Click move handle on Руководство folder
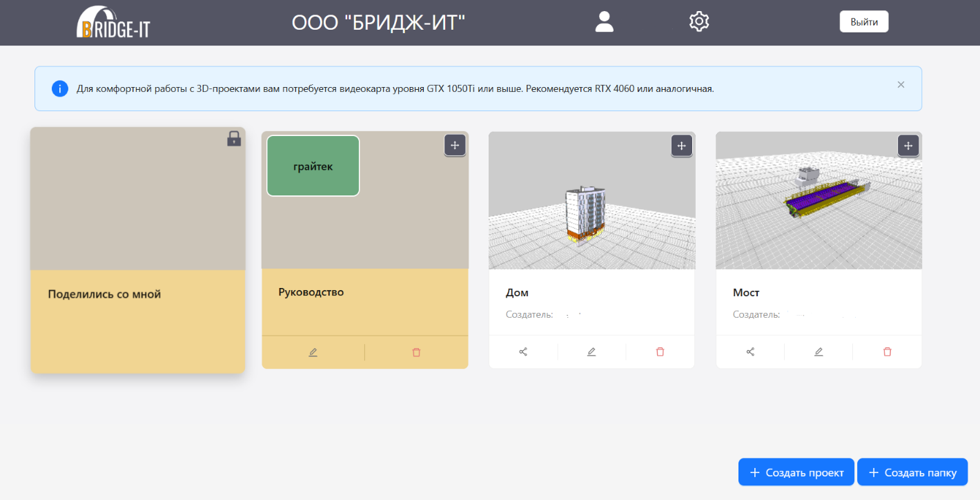This screenshot has width=980, height=500. (454, 145)
